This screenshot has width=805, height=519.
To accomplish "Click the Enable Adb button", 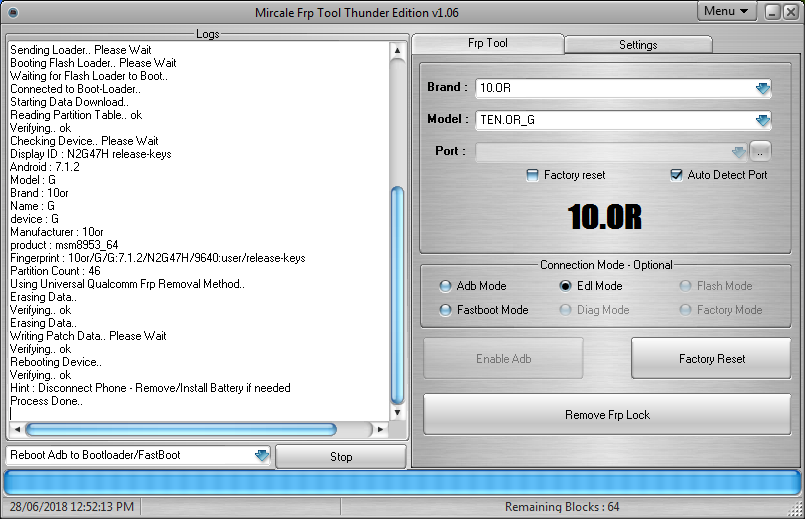I will [x=503, y=358].
